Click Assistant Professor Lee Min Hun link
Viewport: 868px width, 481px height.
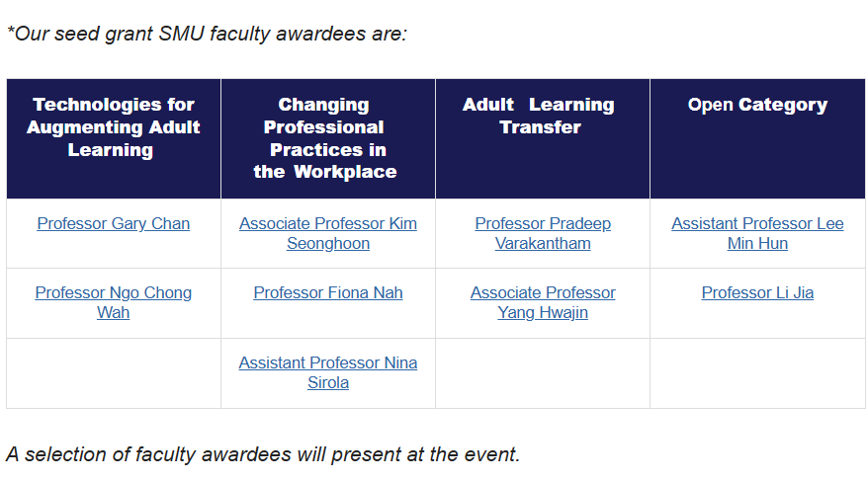[757, 234]
